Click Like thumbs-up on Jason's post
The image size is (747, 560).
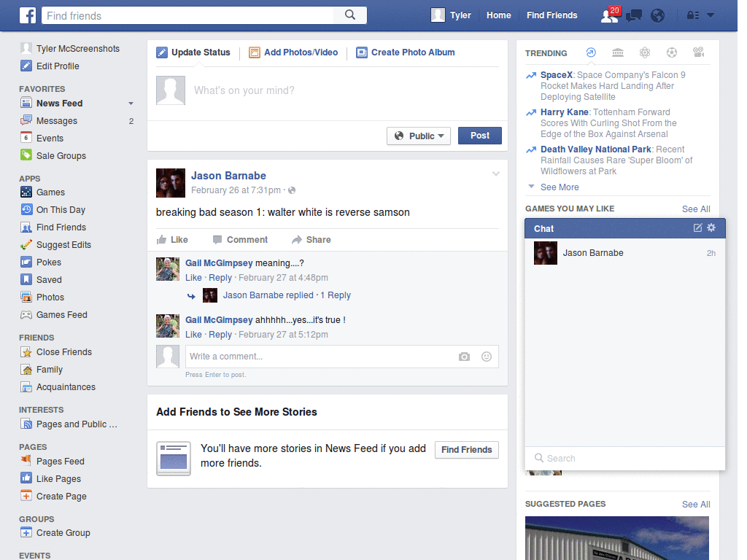(x=172, y=239)
